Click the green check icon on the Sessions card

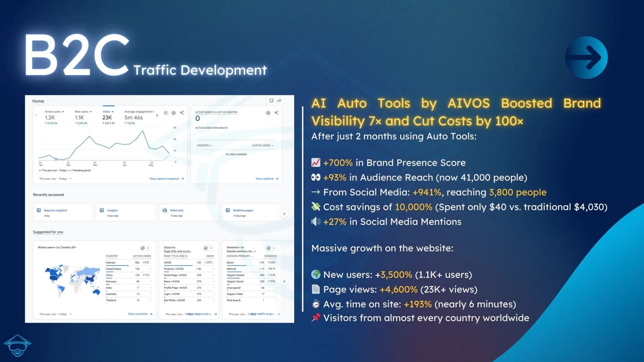(268, 248)
